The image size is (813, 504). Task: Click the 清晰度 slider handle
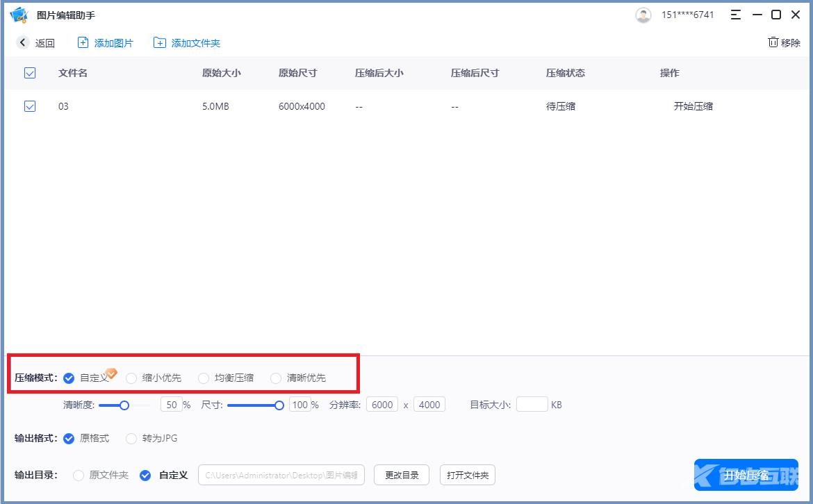point(124,405)
